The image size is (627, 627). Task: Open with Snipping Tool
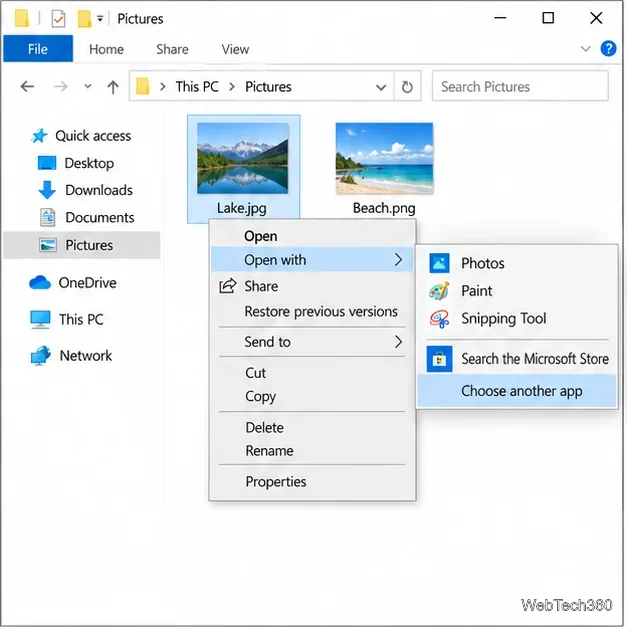[517, 319]
